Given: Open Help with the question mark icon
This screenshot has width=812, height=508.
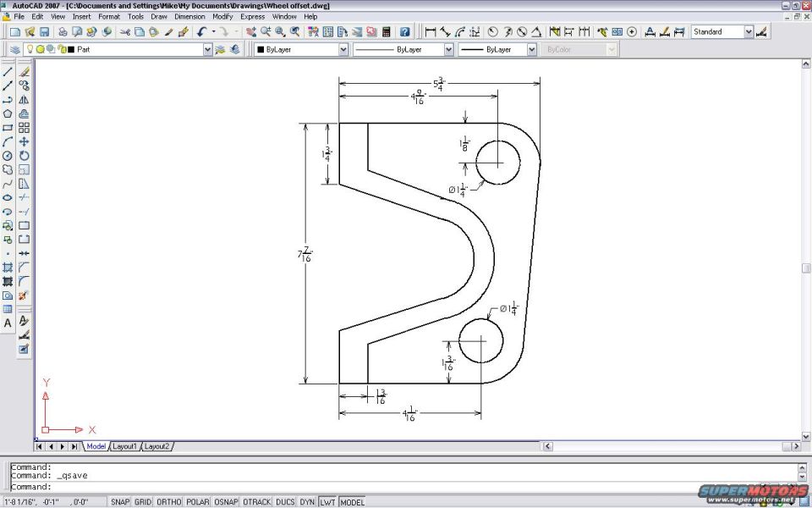Looking at the screenshot, I should coord(405,31).
